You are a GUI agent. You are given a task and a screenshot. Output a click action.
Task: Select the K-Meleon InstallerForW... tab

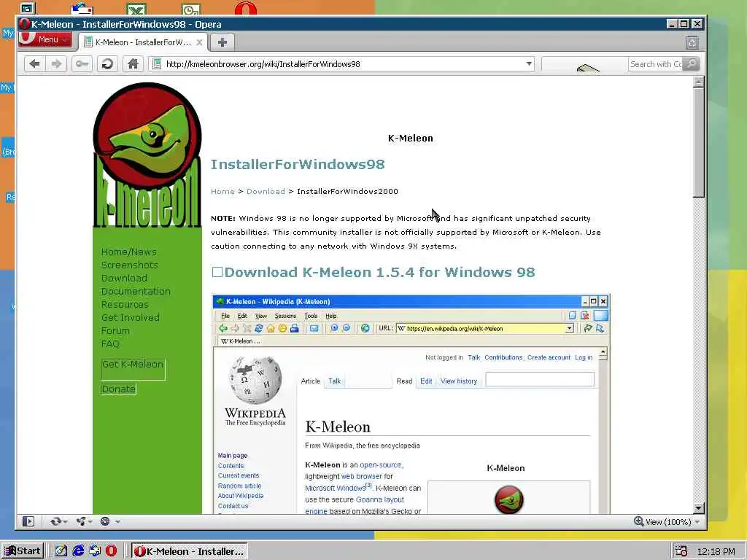coord(142,42)
